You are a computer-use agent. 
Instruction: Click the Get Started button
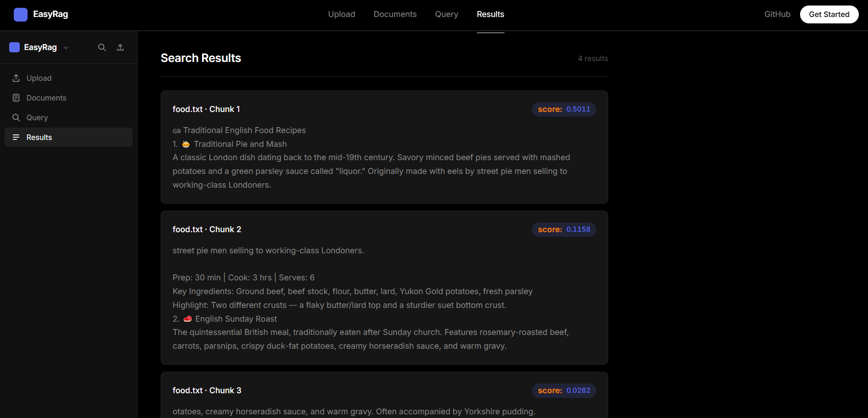coord(829,14)
